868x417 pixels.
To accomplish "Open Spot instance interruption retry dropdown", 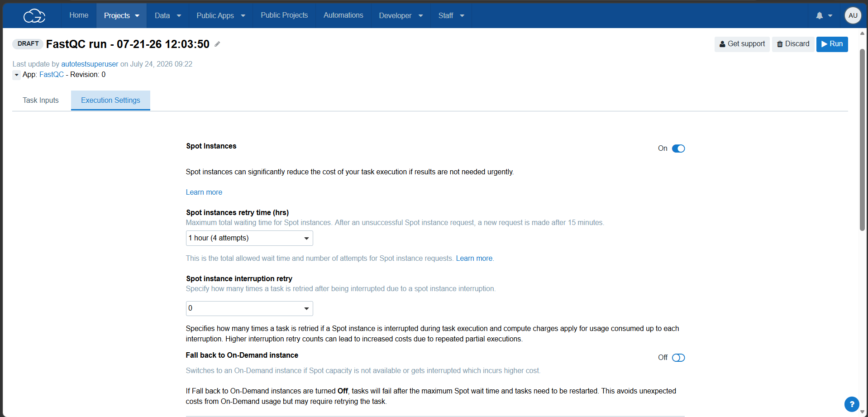I will pyautogui.click(x=249, y=308).
